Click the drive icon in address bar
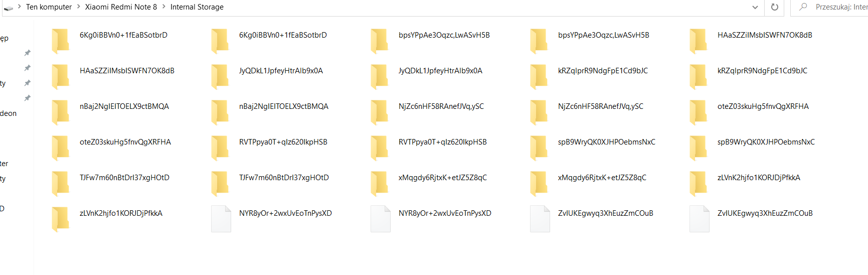The width and height of the screenshot is (868, 275). (8, 8)
